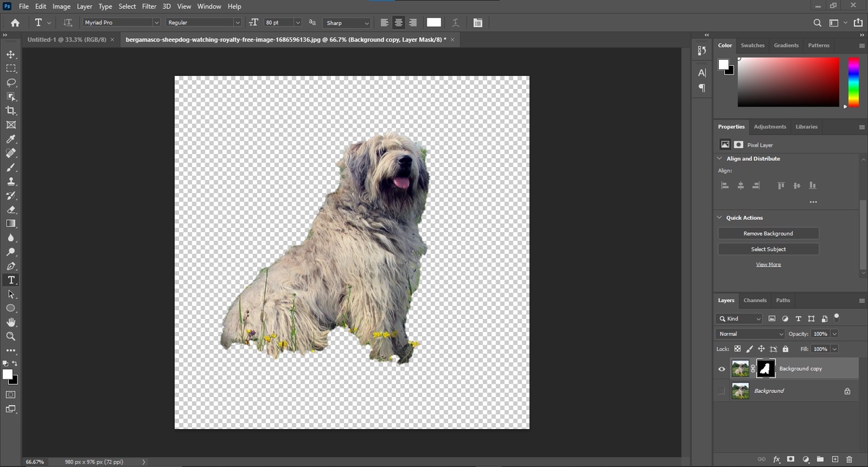Select the Object Selection tool
Screen dimensions: 868x467
coord(11,96)
